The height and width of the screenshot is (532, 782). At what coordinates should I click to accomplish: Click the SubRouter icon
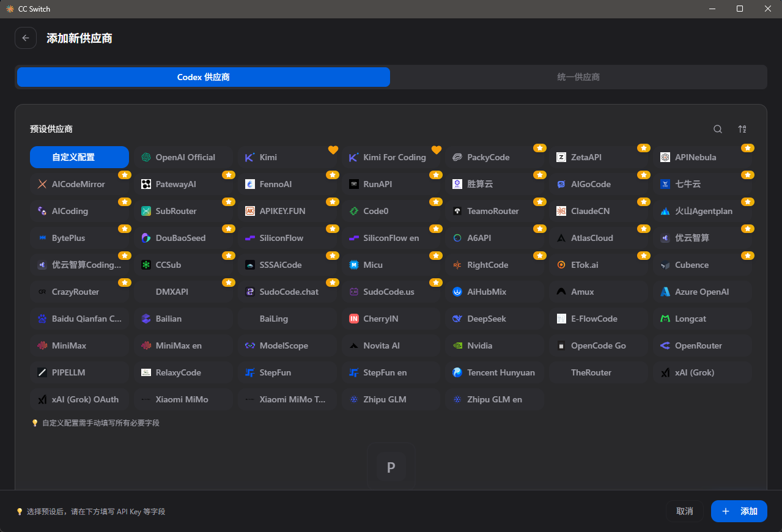(x=146, y=211)
